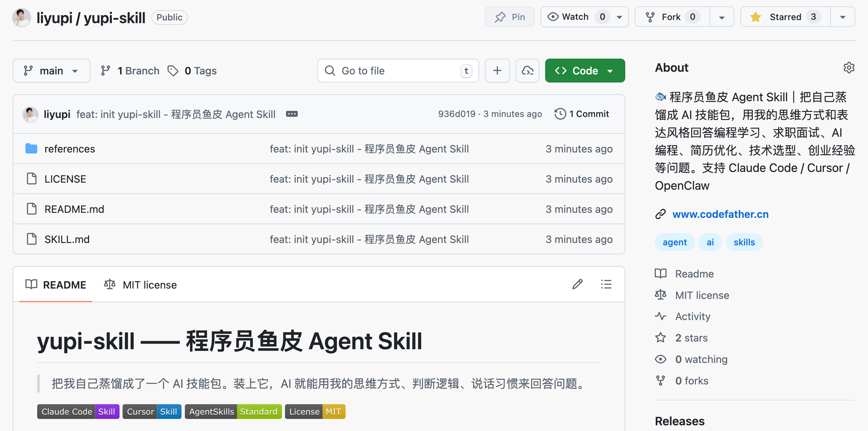Open the main branch dropdown
This screenshot has width=868, height=431.
pos(51,70)
